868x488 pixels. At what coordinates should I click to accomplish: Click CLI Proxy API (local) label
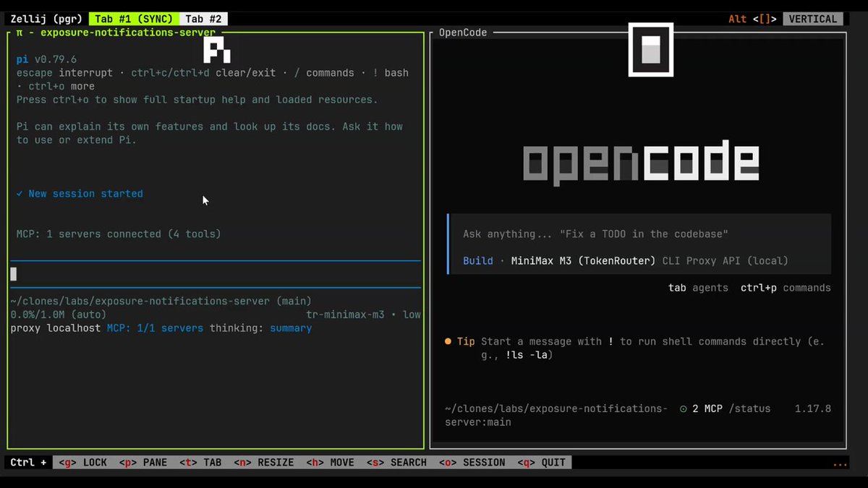click(726, 261)
